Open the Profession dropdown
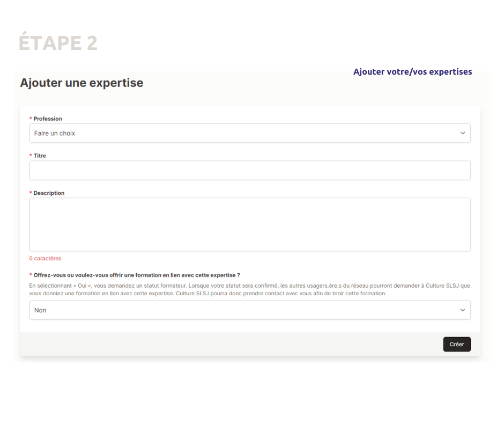The height and width of the screenshot is (423, 504). point(249,133)
